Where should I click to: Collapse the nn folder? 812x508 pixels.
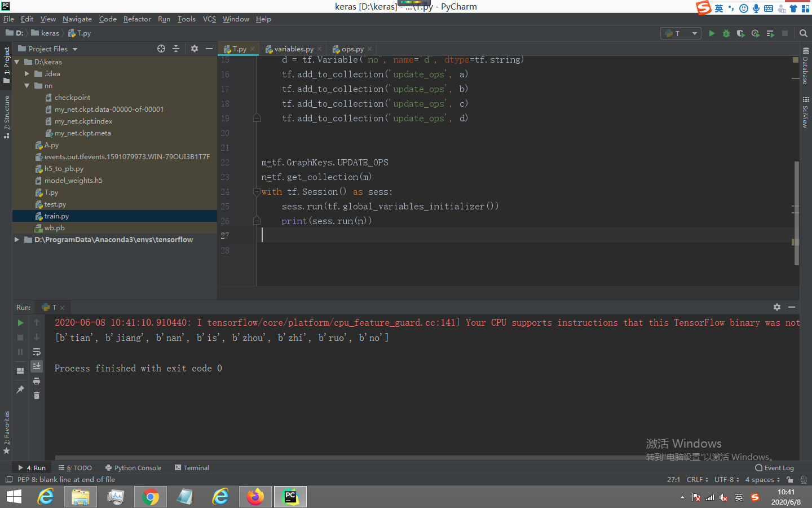click(27, 85)
